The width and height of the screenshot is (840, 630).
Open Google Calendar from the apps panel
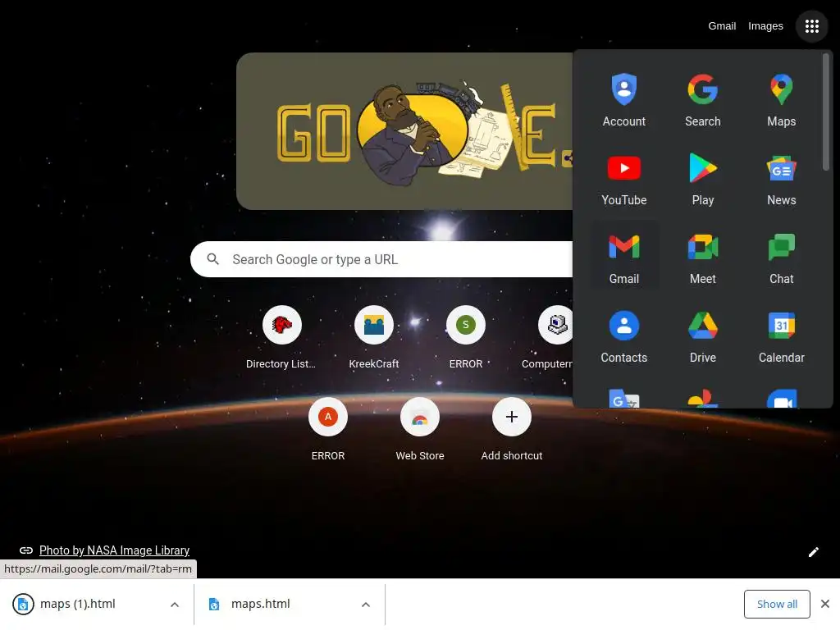pyautogui.click(x=781, y=336)
